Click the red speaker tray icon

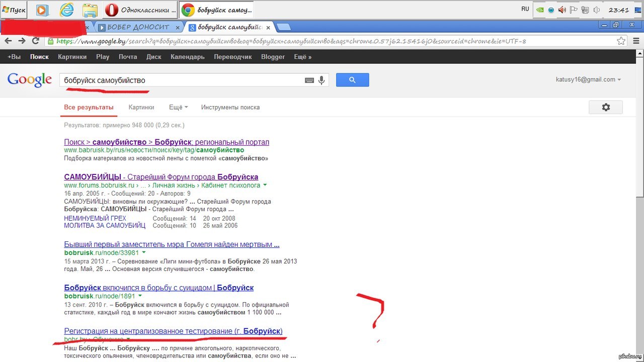click(562, 10)
